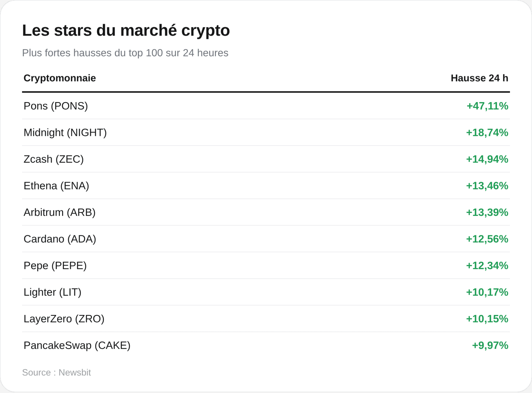Select the Pepe (PEPE) entry
The width and height of the screenshot is (532, 393).
coord(55,266)
